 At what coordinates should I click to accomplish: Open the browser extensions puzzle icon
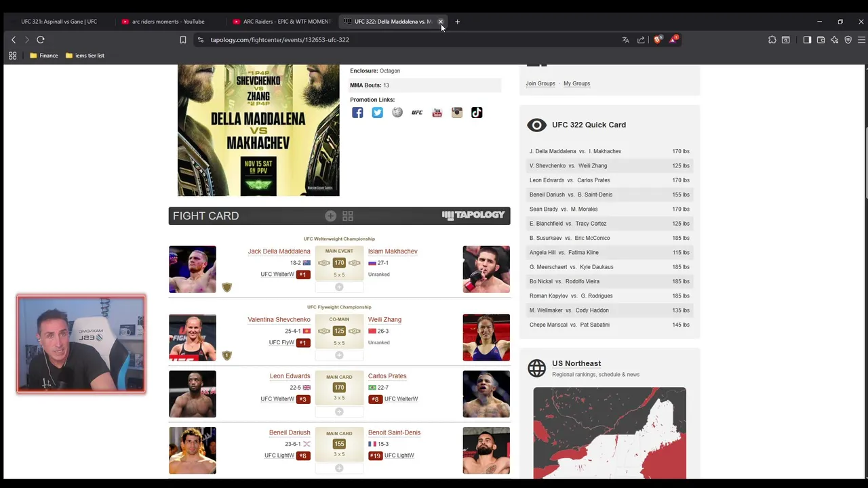pos(772,40)
